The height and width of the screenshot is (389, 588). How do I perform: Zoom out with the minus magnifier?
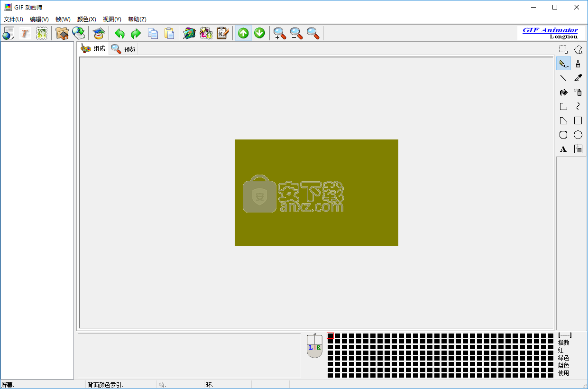[x=296, y=33]
